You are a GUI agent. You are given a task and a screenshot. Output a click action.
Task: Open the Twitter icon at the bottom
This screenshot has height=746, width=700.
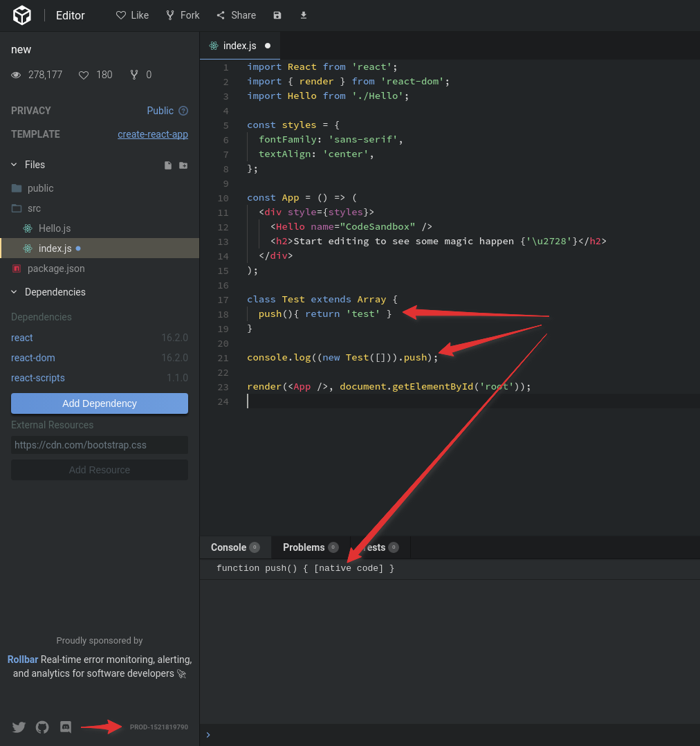click(x=19, y=727)
